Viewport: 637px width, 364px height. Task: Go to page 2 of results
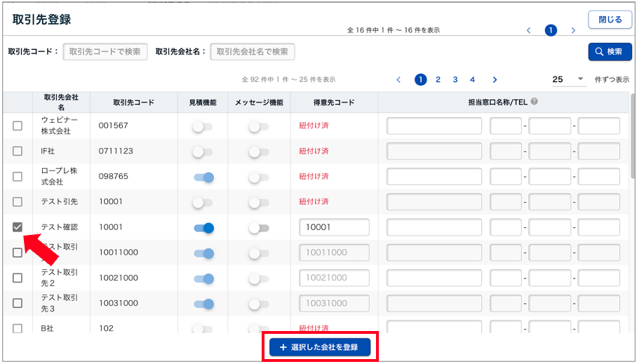tap(438, 80)
